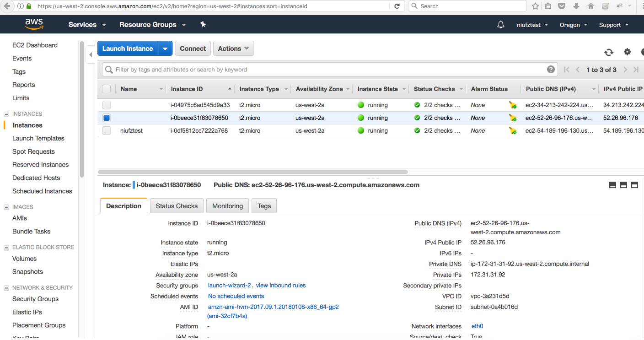Click the AWS logo home icon

point(34,24)
